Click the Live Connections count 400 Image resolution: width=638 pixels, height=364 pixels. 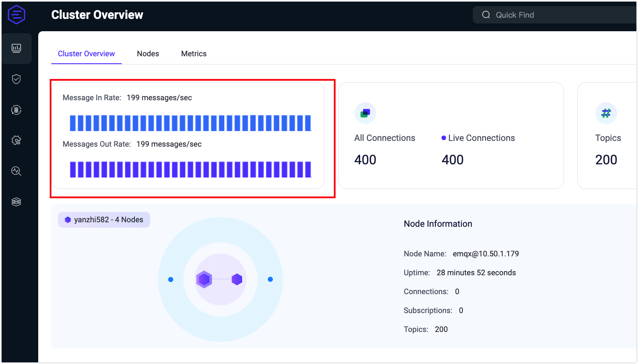(x=453, y=160)
